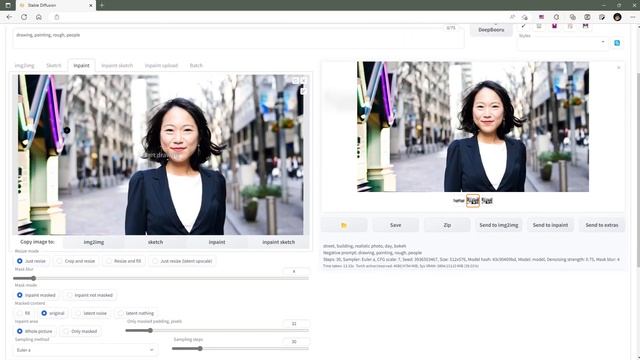
Task: Select the highlighted second gallery thumbnail
Action: click(473, 200)
